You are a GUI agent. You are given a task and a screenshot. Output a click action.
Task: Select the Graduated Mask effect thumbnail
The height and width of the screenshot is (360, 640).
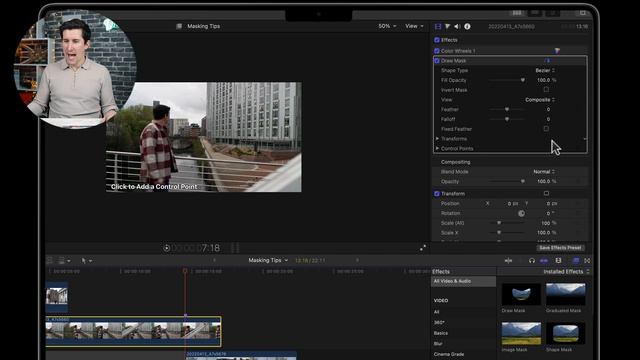tap(566, 294)
